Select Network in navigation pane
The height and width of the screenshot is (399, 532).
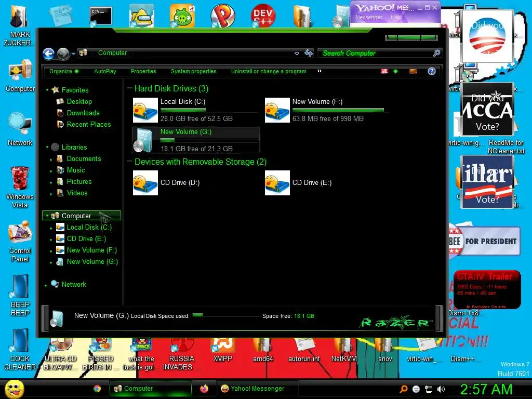[74, 284]
